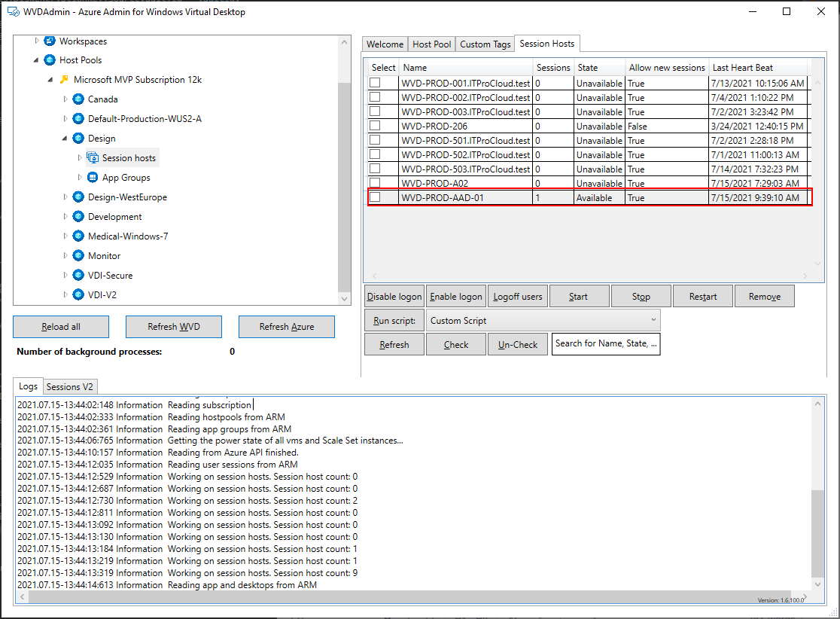The width and height of the screenshot is (840, 619).
Task: Expand the Workspaces tree node
Action: click(36, 41)
